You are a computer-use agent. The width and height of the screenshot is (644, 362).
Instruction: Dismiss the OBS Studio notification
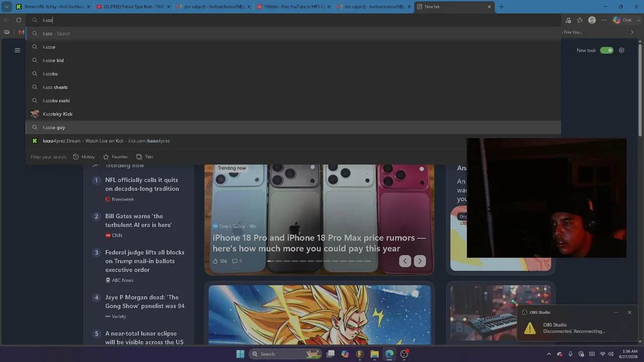pyautogui.click(x=629, y=312)
